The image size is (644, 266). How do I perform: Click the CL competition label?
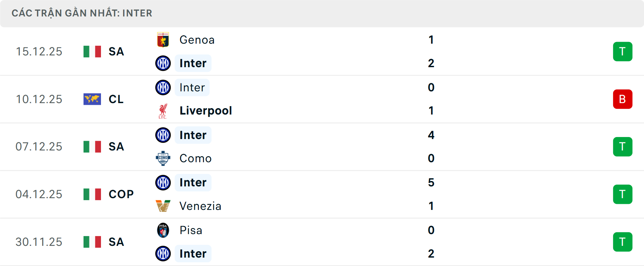point(116,99)
